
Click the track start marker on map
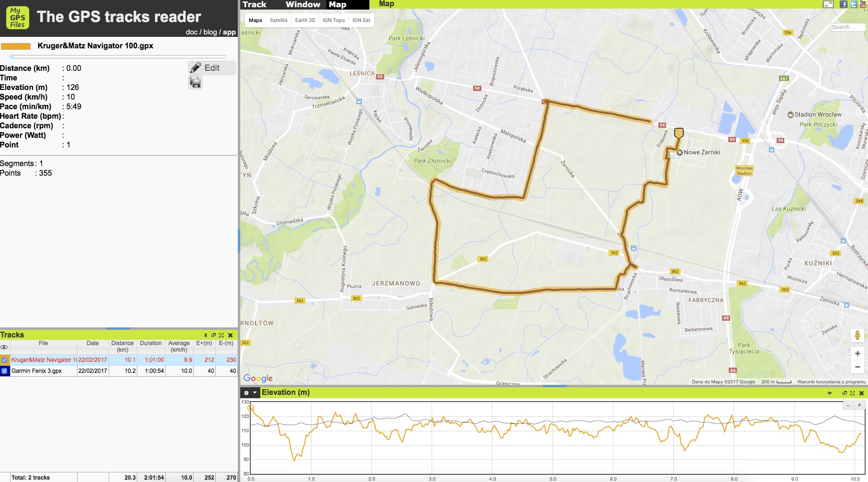click(x=679, y=134)
